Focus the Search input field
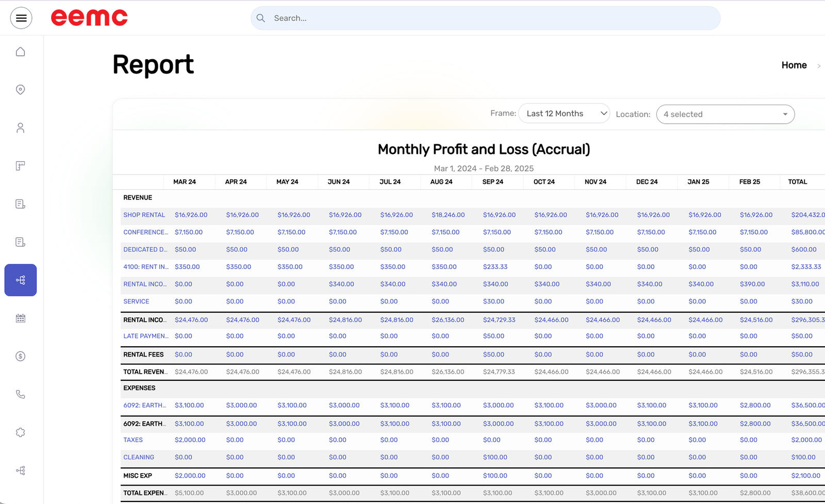 tap(485, 18)
